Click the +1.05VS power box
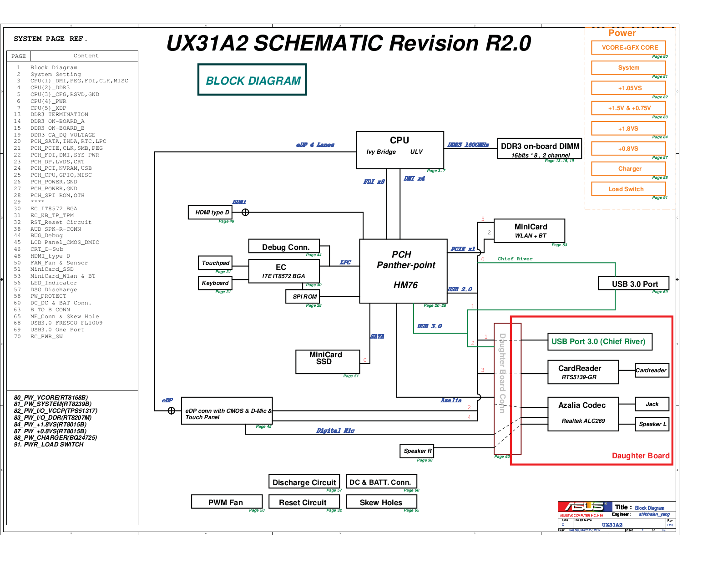 629,88
